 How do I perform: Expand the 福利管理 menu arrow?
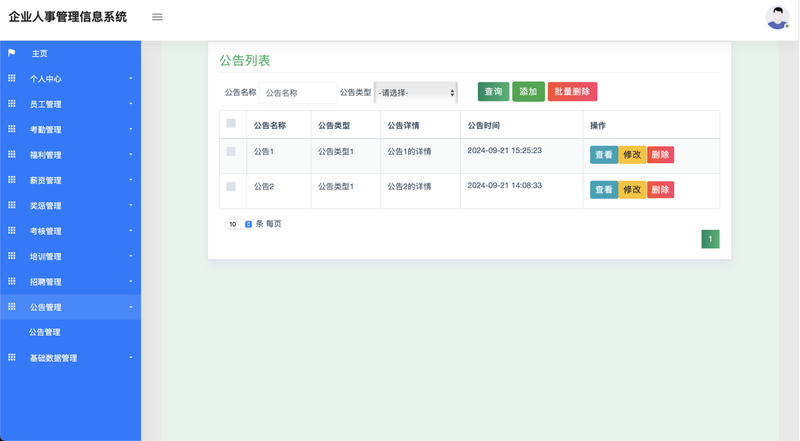click(131, 155)
